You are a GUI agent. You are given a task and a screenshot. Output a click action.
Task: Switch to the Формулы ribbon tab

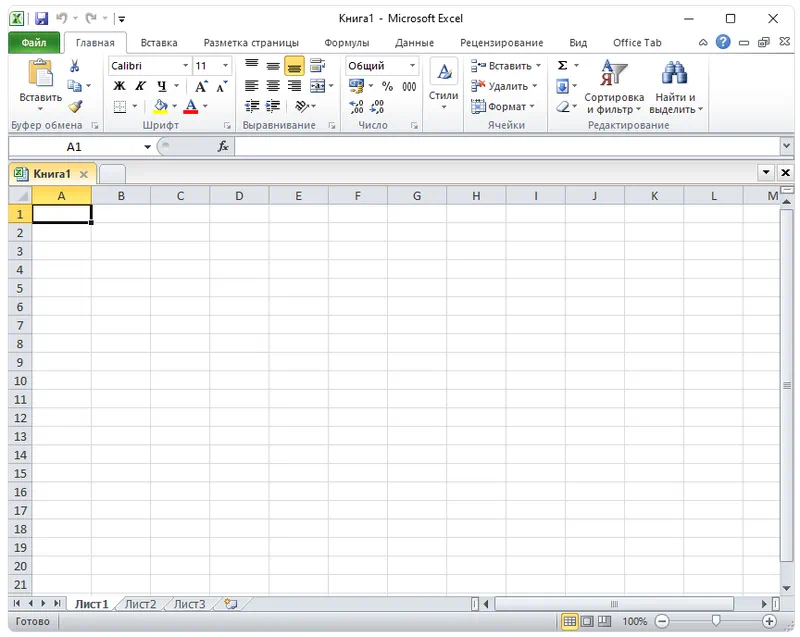347,43
